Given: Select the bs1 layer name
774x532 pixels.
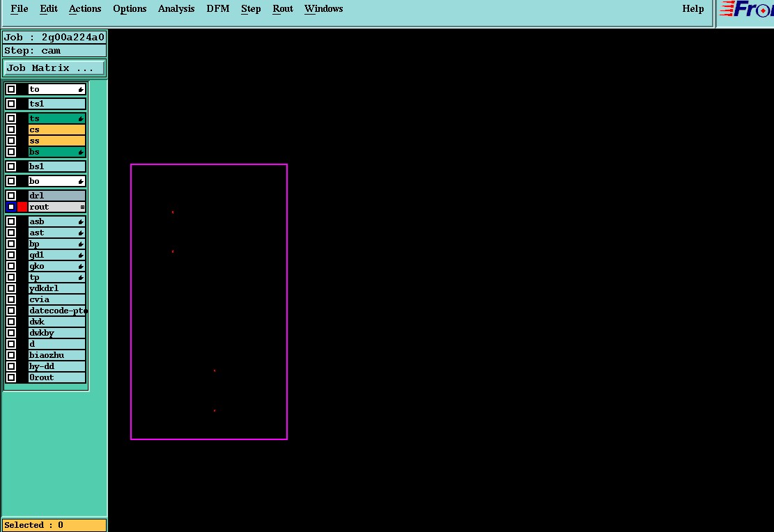Looking at the screenshot, I should 56,166.
